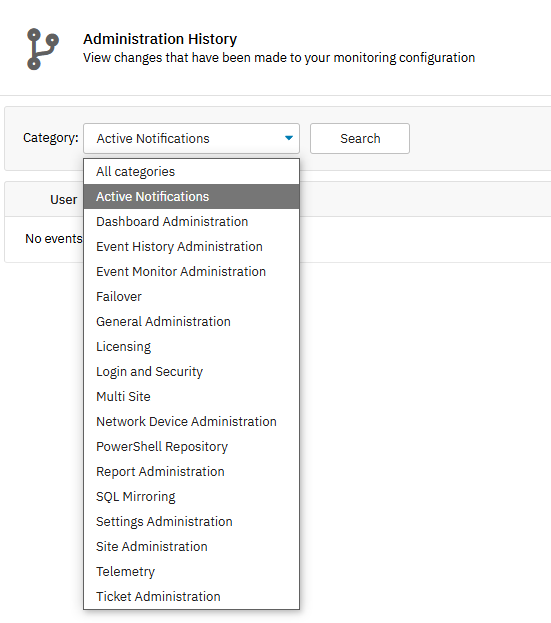Click the Search button

tap(360, 138)
